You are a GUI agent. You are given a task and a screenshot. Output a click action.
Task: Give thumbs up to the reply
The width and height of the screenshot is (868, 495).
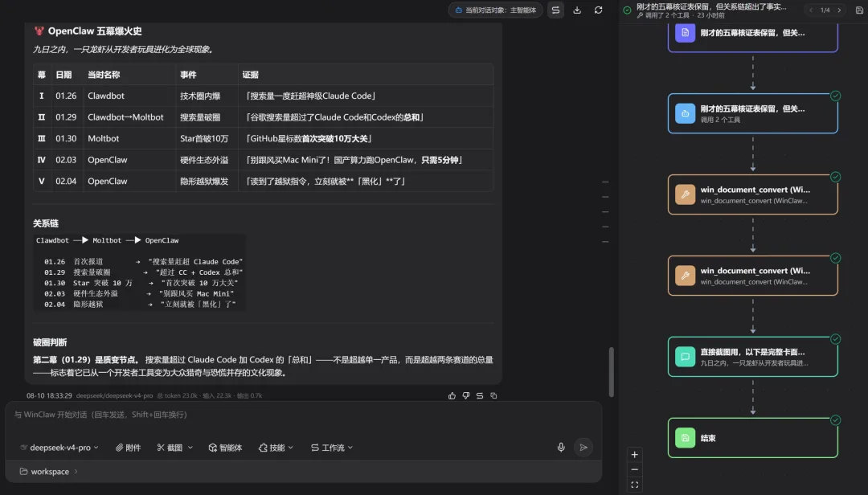pos(452,395)
